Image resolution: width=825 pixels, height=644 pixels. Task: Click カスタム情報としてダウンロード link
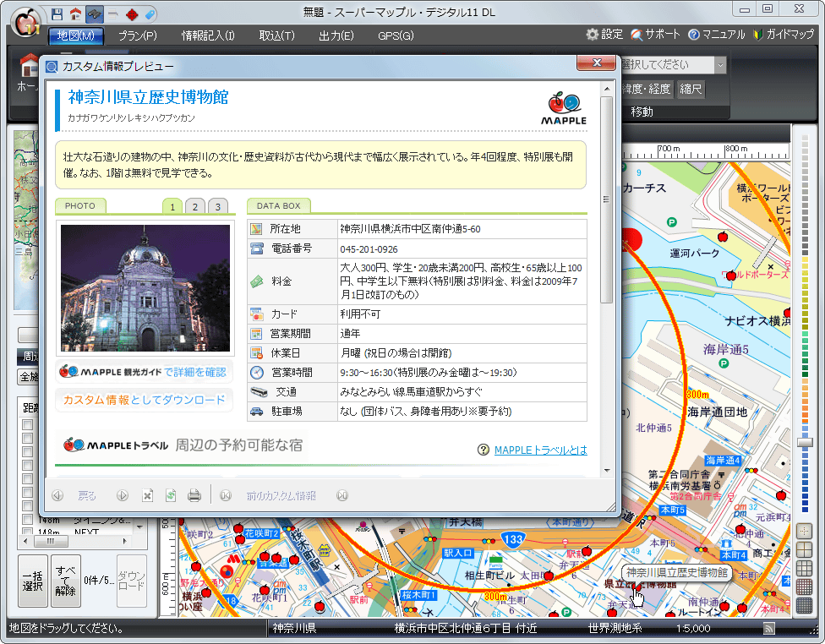point(144,400)
